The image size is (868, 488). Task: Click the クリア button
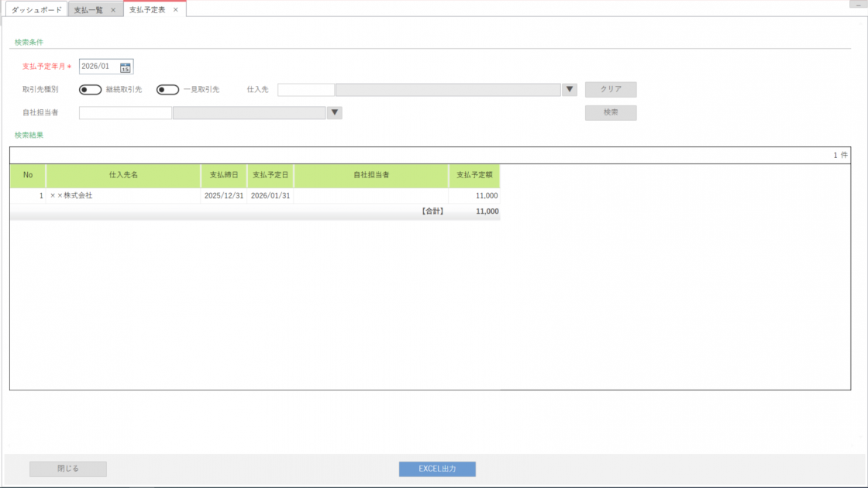pos(611,90)
